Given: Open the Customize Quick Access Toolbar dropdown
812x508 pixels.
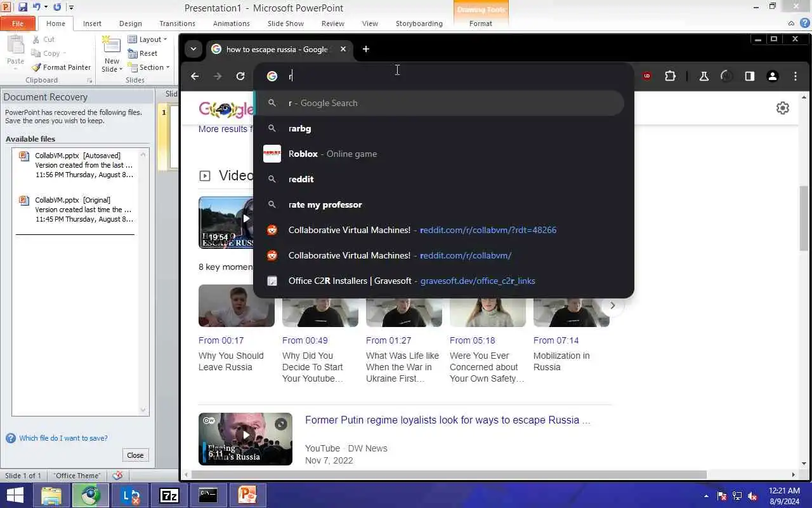Looking at the screenshot, I should click(71, 8).
